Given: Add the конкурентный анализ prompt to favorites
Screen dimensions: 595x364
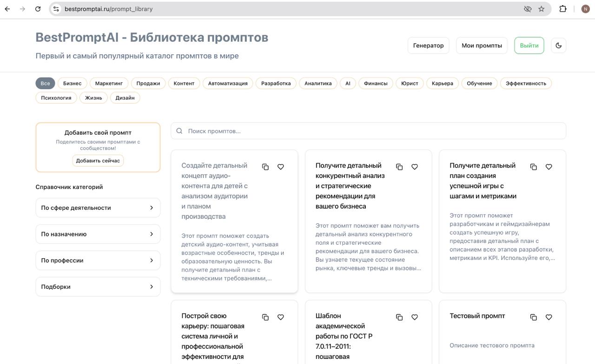Looking at the screenshot, I should pos(415,166).
